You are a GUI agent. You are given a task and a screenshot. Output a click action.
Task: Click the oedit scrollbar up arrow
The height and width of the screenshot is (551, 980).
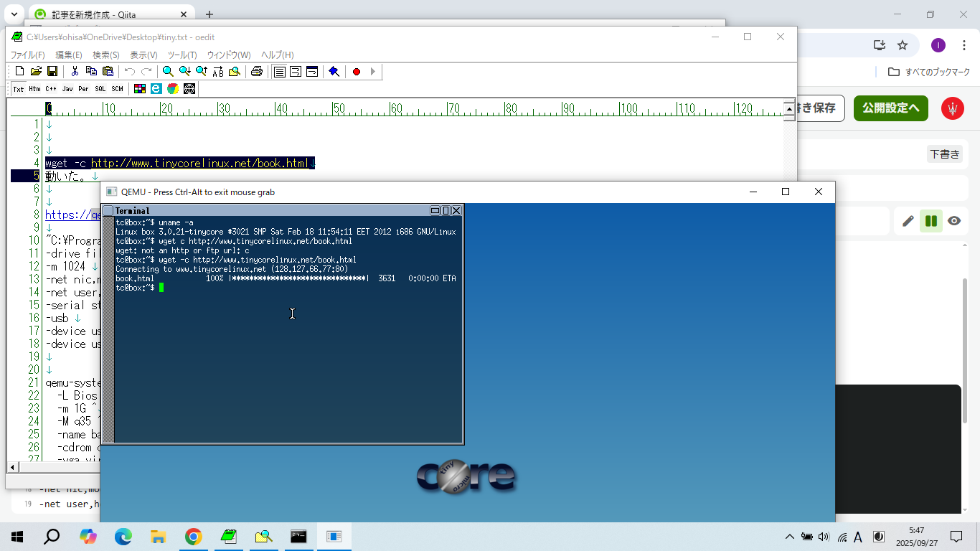789,108
